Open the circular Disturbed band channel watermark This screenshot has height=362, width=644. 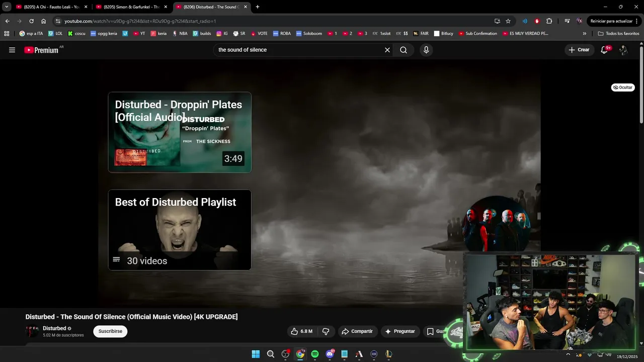click(x=496, y=223)
